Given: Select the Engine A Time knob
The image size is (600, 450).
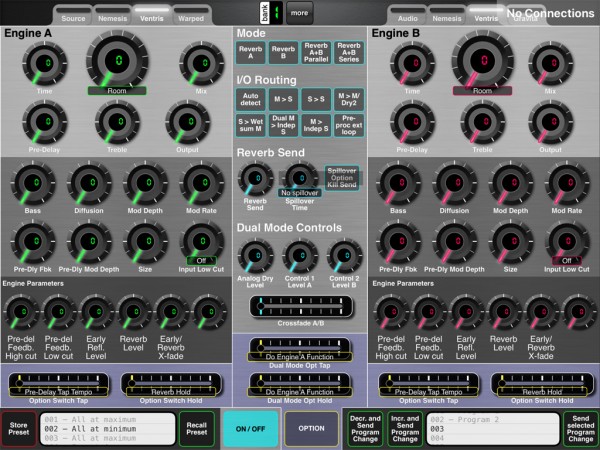Looking at the screenshot, I should click(45, 64).
